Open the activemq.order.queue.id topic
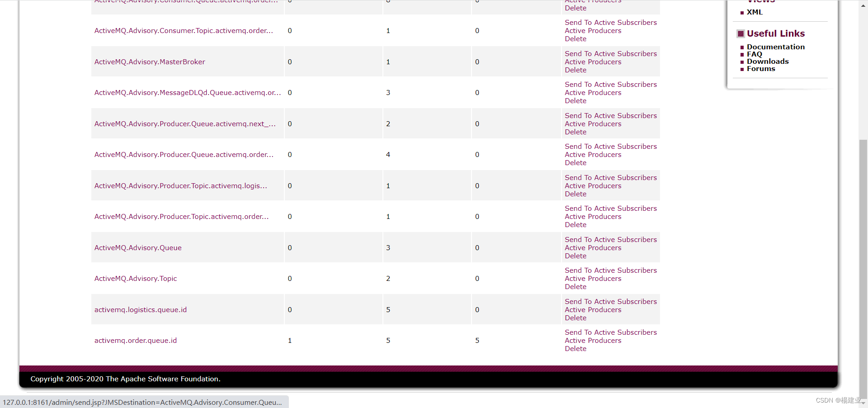868x408 pixels. (x=136, y=341)
